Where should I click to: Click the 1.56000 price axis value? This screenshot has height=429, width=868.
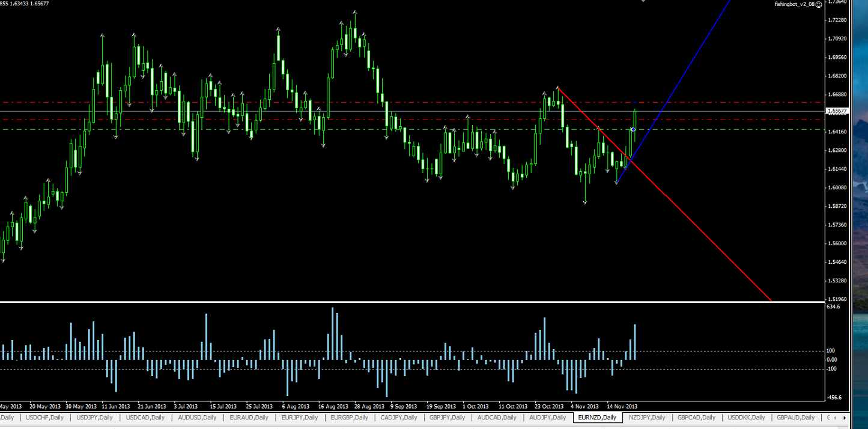[x=837, y=243]
